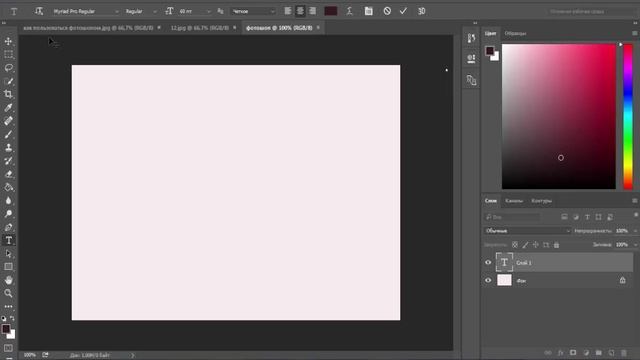Open the layer opacity dropdown arrow
Screen dimensions: 640x360
[635, 231]
